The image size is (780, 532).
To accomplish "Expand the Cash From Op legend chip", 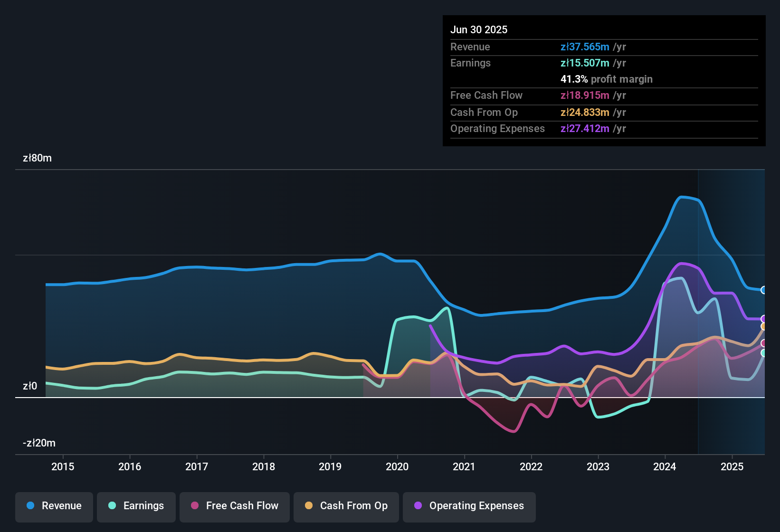I will click(x=346, y=506).
